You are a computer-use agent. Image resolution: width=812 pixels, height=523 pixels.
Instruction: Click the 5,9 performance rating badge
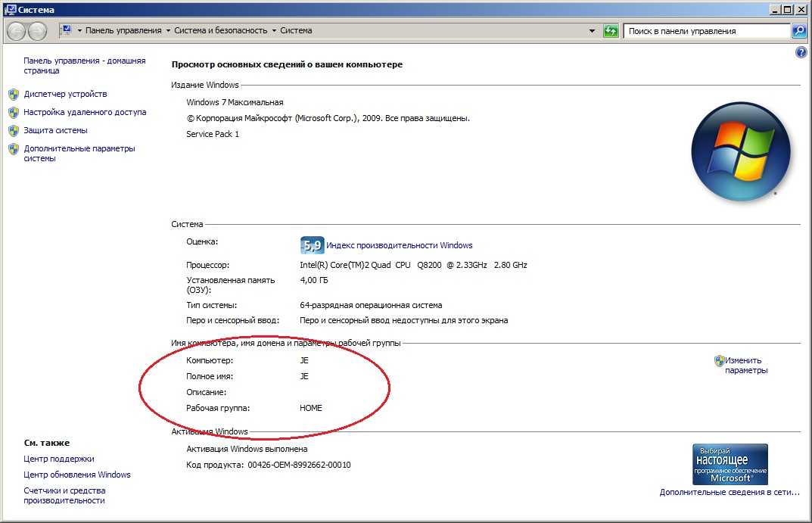click(x=312, y=245)
